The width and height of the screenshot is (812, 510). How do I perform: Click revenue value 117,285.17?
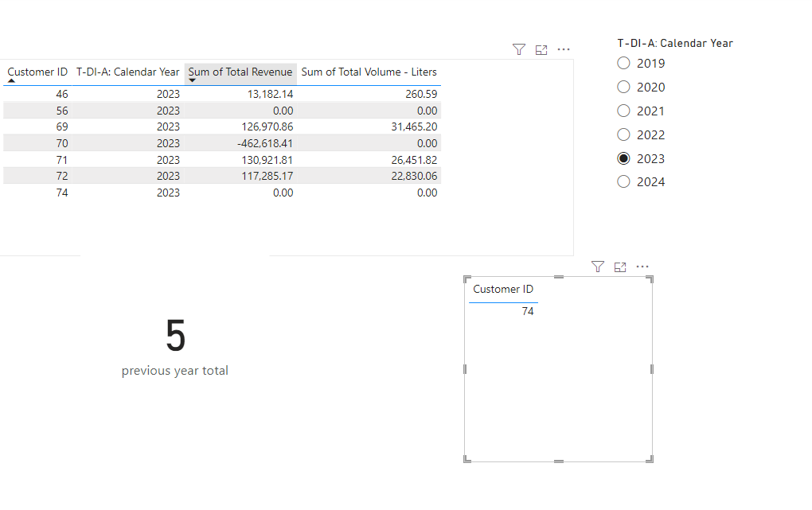267,176
